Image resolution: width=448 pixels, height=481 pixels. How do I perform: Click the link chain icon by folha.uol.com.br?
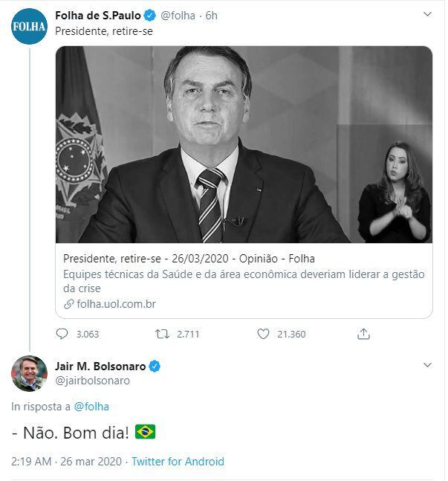pos(69,304)
